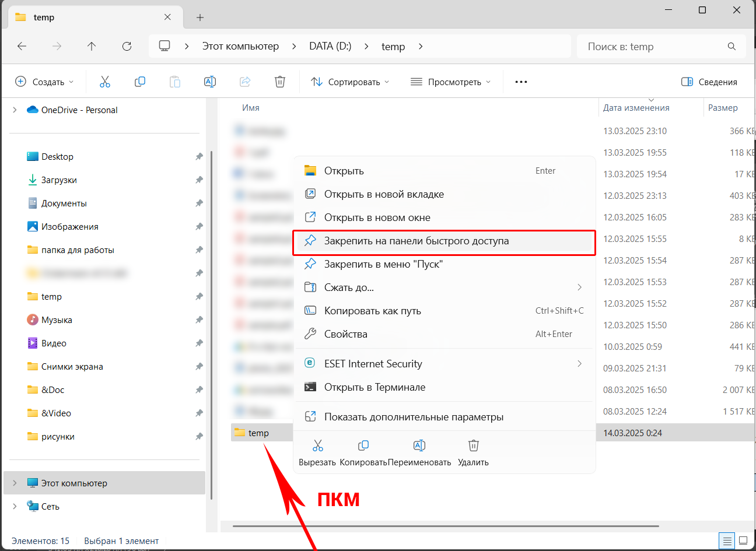This screenshot has height=551, width=756.
Task: Click Показать дополнительные параметры
Action: coord(444,417)
